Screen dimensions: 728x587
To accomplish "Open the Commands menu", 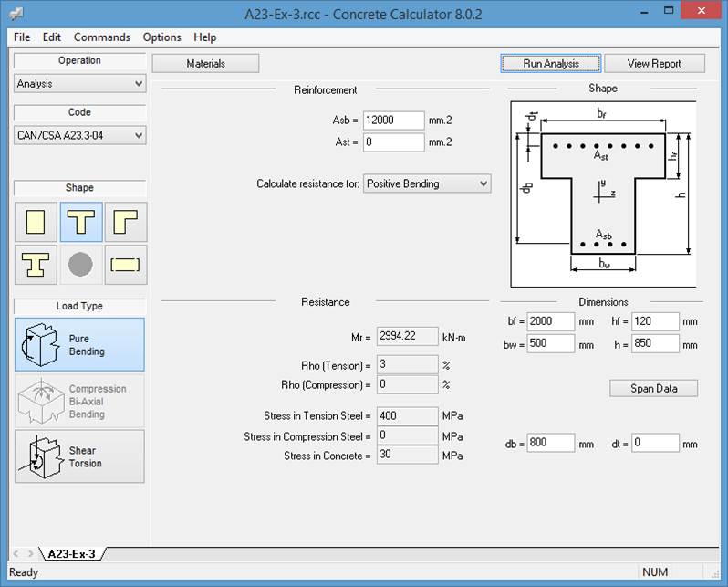I will [101, 37].
